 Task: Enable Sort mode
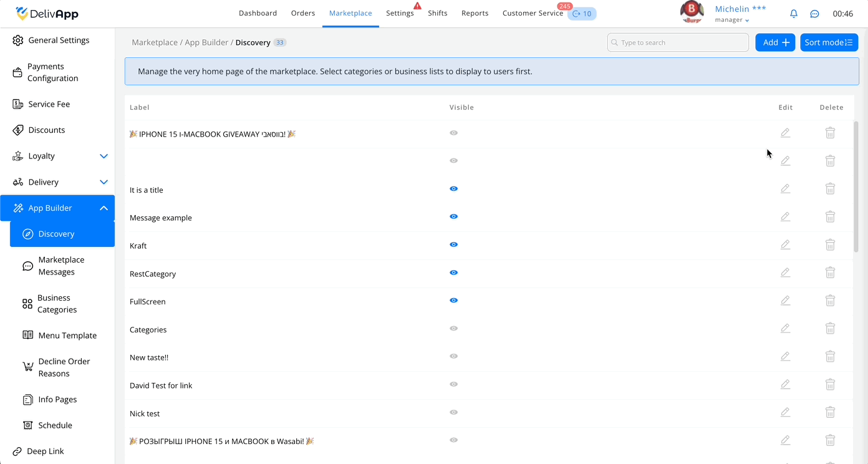point(829,42)
